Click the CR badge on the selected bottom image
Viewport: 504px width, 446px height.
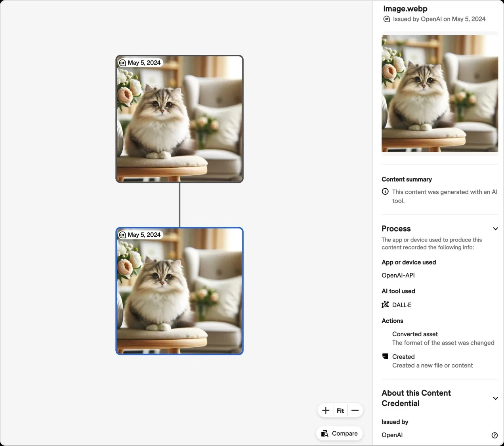point(123,235)
